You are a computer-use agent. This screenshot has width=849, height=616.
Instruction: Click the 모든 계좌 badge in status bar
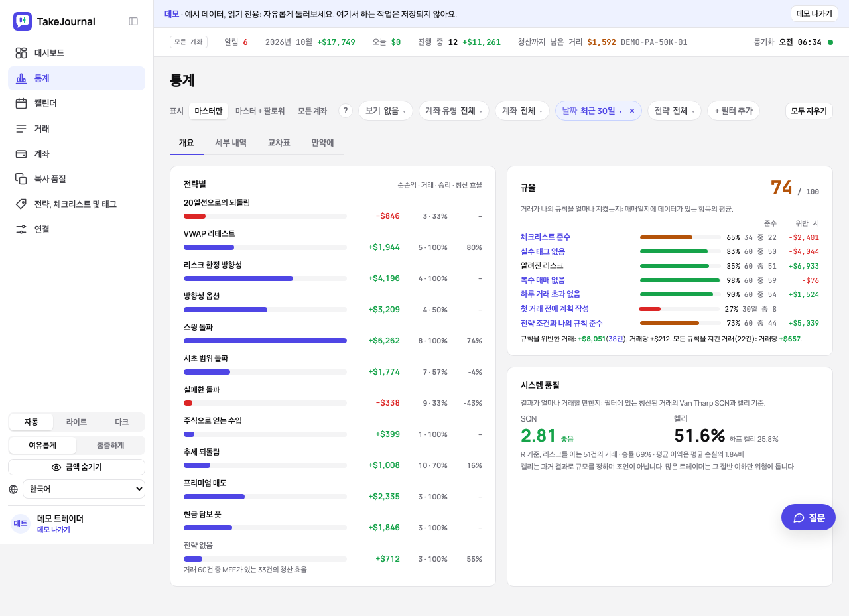(x=189, y=42)
